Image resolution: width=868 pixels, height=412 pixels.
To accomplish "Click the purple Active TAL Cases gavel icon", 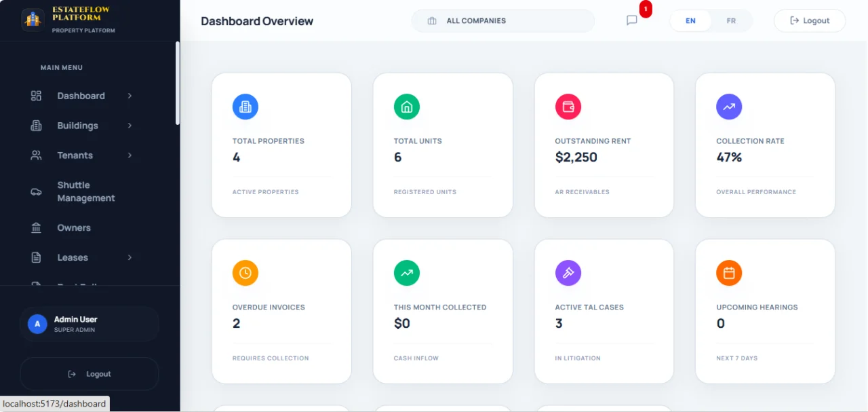I will pos(568,273).
